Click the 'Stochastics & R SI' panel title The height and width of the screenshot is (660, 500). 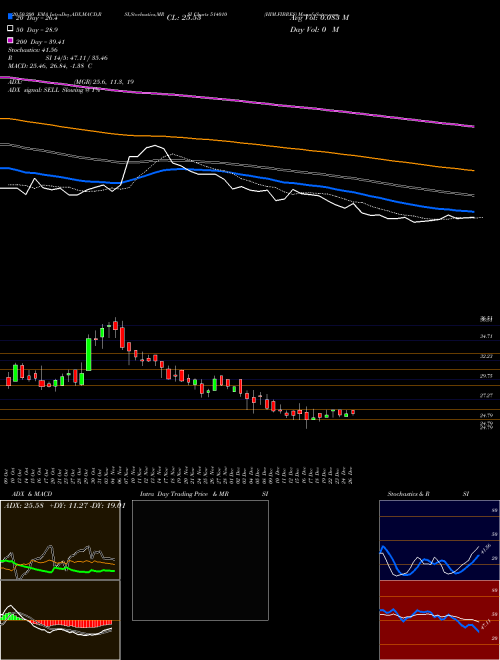click(428, 494)
